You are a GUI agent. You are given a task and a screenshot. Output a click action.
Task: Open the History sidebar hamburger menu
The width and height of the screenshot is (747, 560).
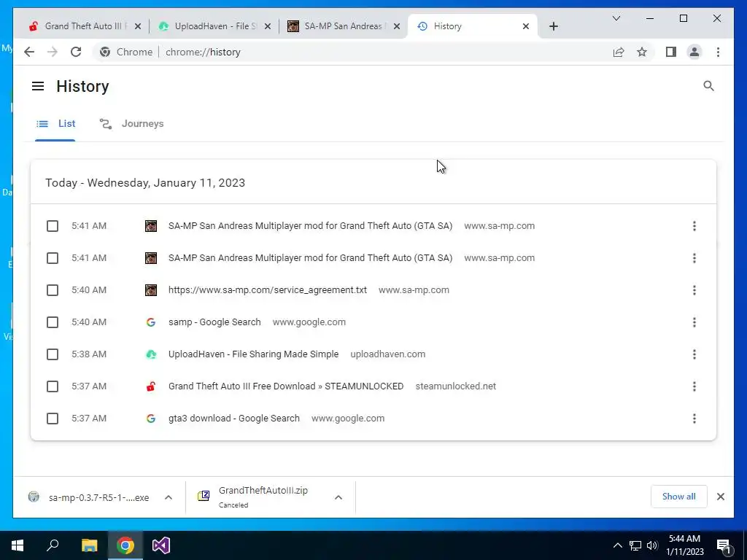pyautogui.click(x=38, y=86)
